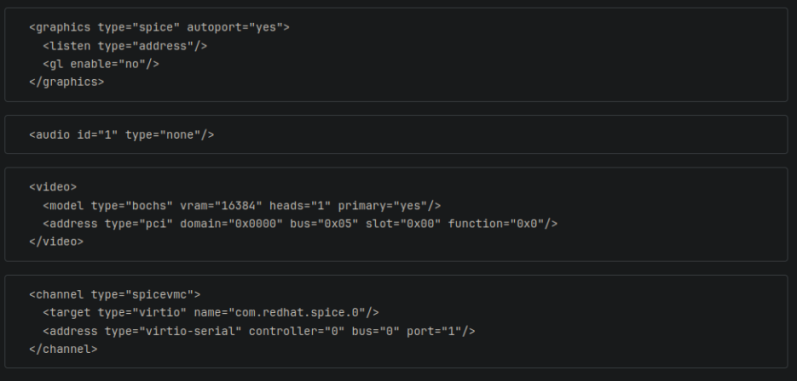Click the closing </graphics> tag

[x=67, y=82]
